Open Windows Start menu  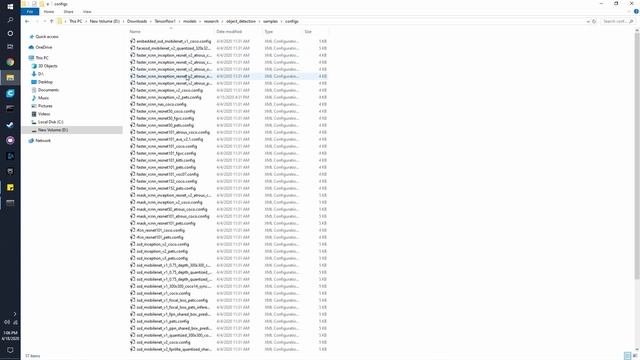[x=10, y=6]
